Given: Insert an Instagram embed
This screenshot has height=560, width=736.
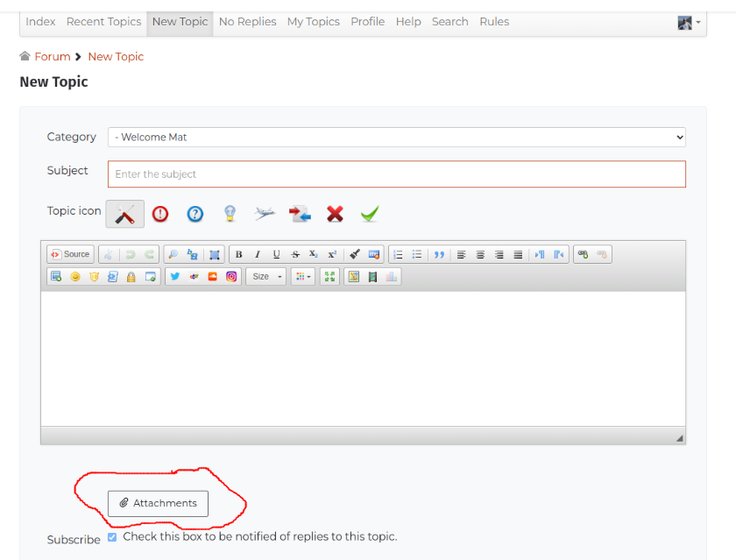Looking at the screenshot, I should (231, 277).
